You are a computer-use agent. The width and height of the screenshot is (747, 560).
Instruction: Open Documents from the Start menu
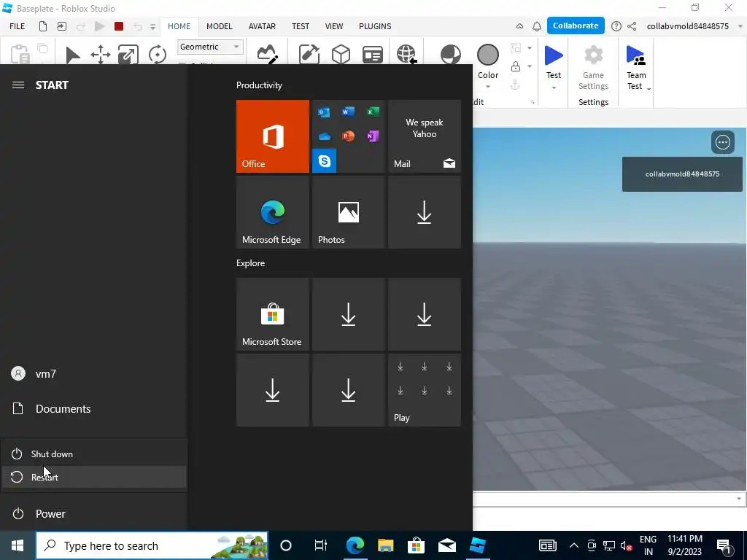click(x=94, y=408)
